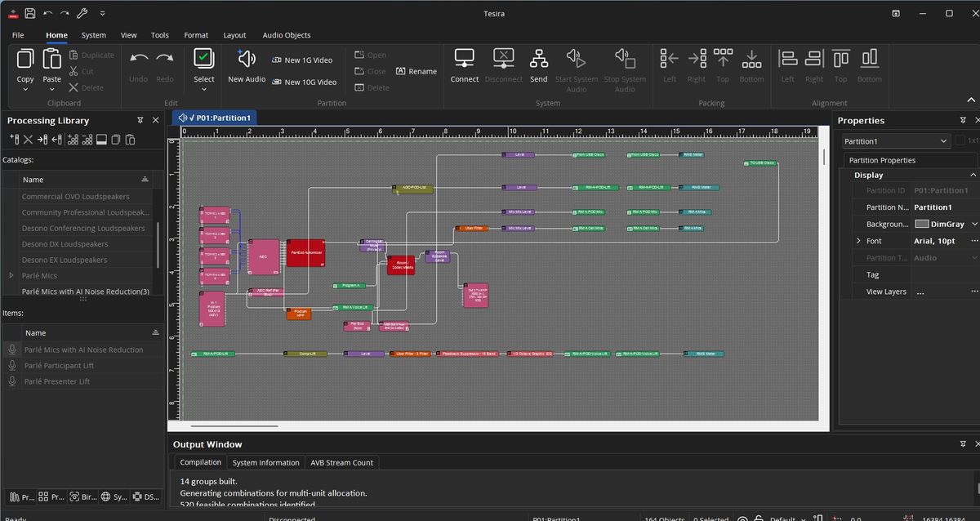Pin the Output Window panel
Viewport: 980px width, 521px height.
pyautogui.click(x=964, y=443)
